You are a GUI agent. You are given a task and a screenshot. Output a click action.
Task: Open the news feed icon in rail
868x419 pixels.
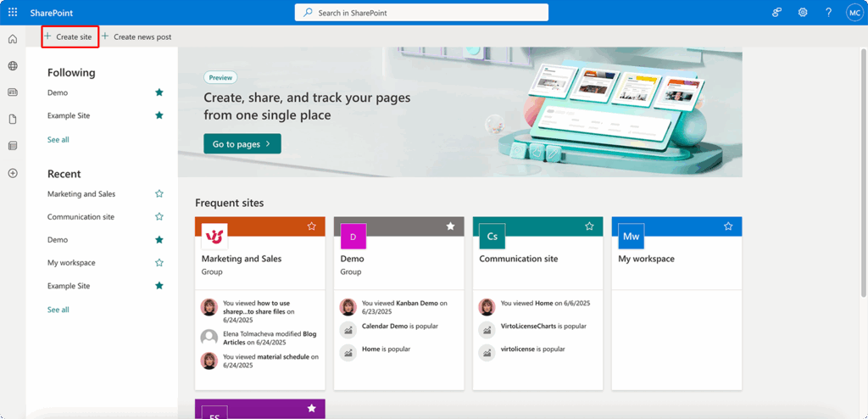(x=13, y=92)
